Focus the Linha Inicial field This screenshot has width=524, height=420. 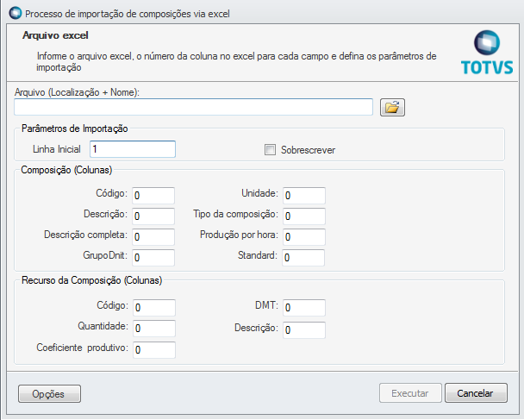[133, 149]
